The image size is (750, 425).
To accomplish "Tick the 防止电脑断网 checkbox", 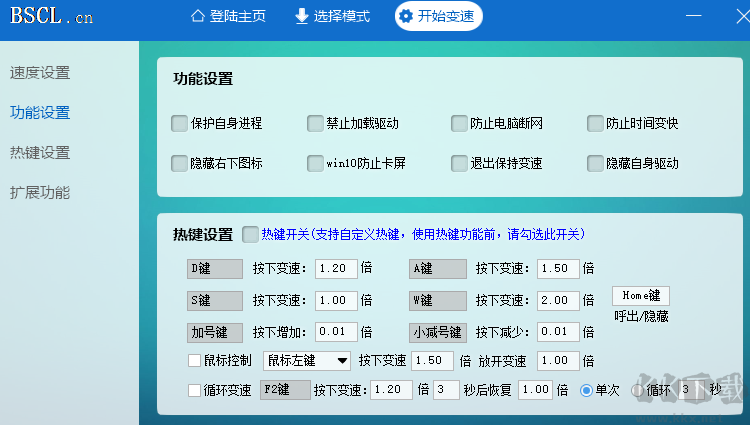I will 459,123.
